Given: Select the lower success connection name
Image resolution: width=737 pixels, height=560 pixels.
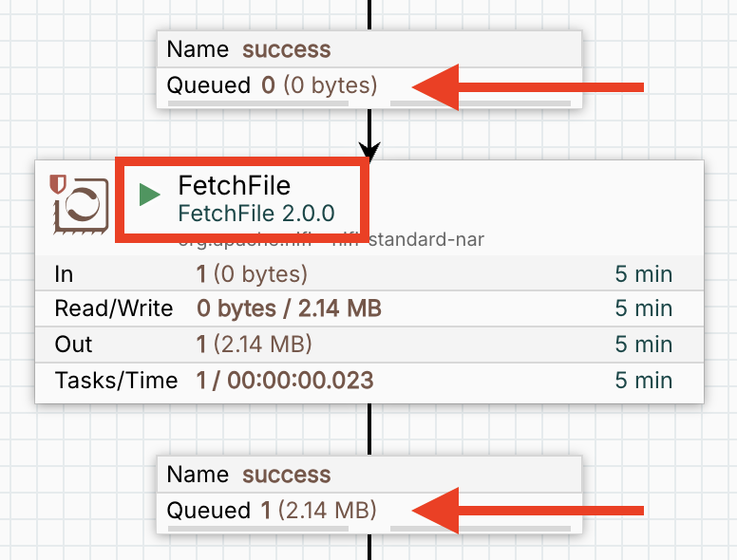Looking at the screenshot, I should click(286, 475).
